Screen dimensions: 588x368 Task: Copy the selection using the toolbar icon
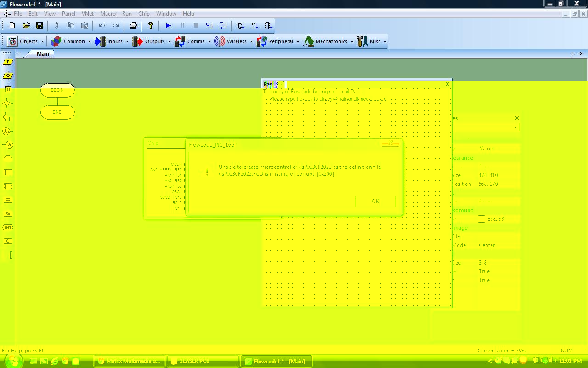point(71,25)
